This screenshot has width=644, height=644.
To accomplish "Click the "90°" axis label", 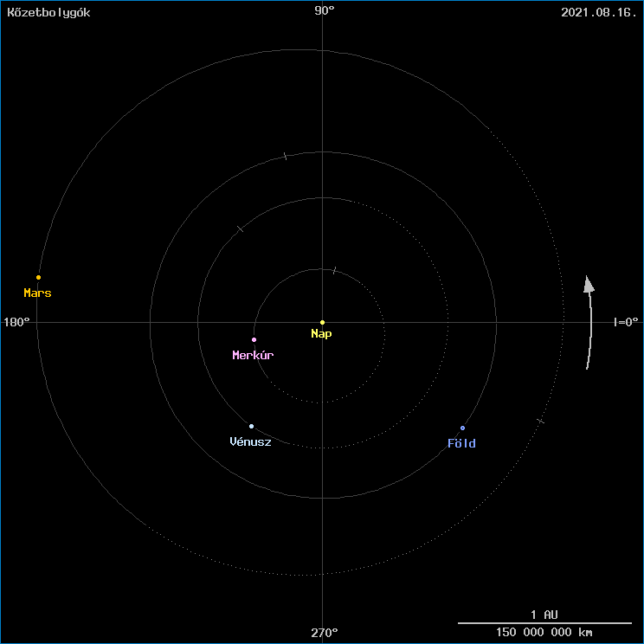I will point(325,10).
